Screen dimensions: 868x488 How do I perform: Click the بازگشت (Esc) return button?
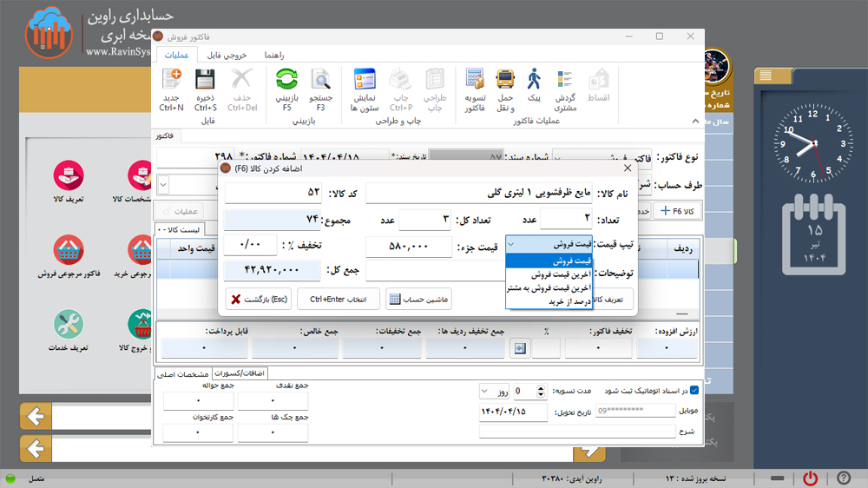[258, 300]
